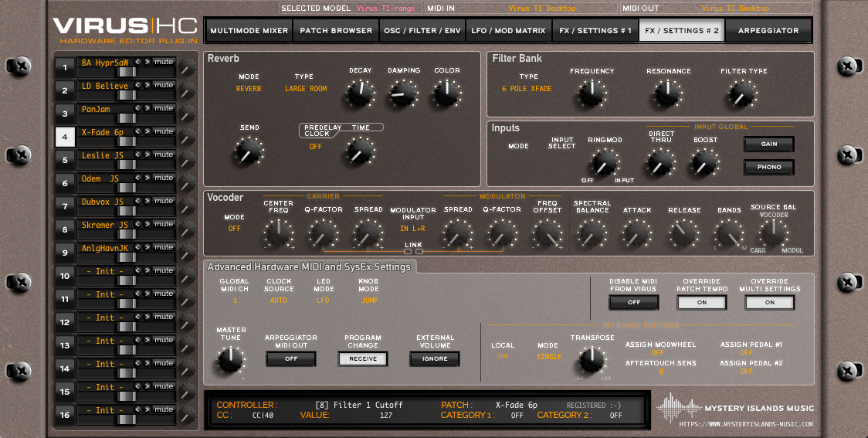Screen dimensions: 868x438
Task: Next patch arrow for X-Fade 6p part
Action: point(147,132)
